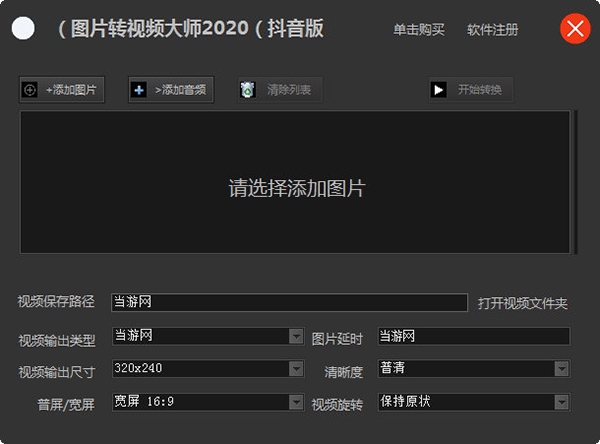The width and height of the screenshot is (600, 444).
Task: Click the 宽屏 16:9 aspect value
Action: [x=144, y=402]
